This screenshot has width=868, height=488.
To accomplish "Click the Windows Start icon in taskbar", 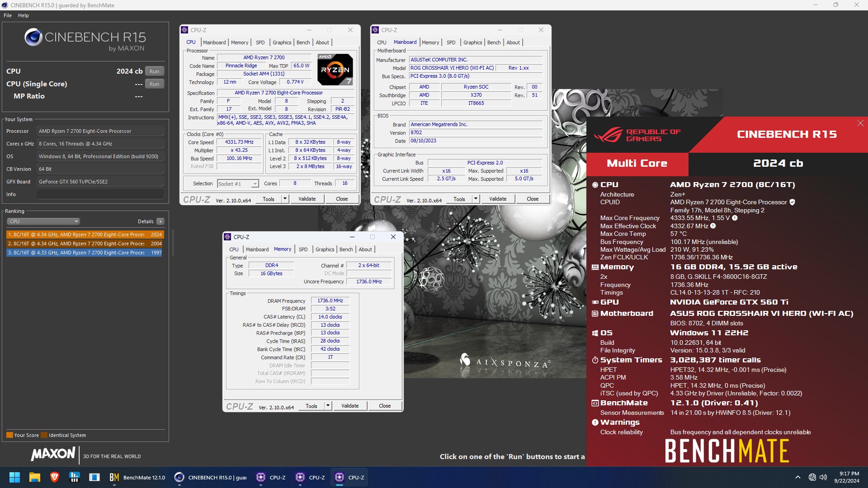I will tap(14, 477).
